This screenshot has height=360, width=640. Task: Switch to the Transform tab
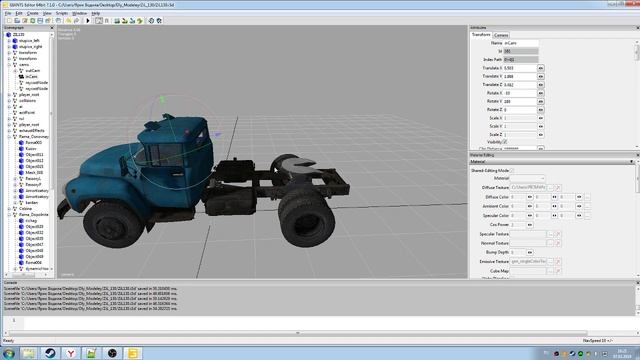481,35
